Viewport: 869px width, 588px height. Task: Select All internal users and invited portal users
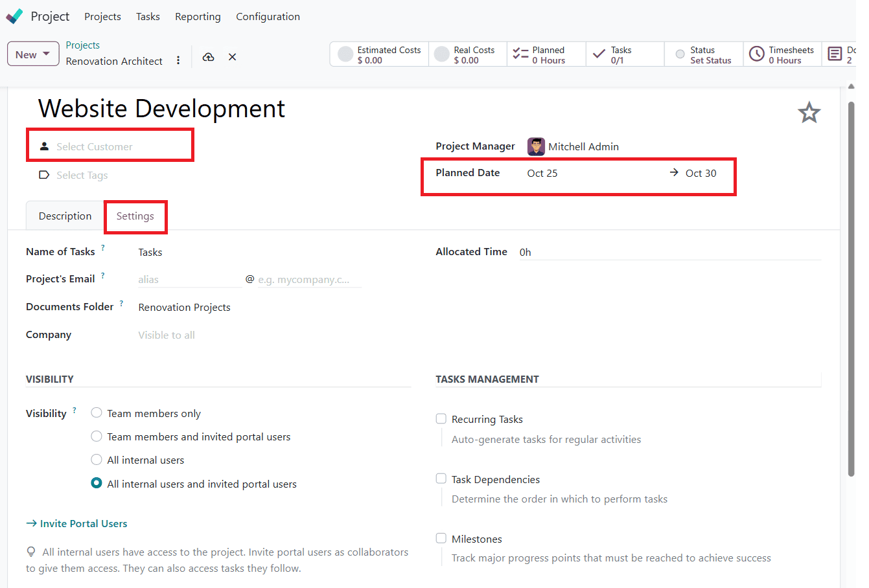pyautogui.click(x=97, y=483)
